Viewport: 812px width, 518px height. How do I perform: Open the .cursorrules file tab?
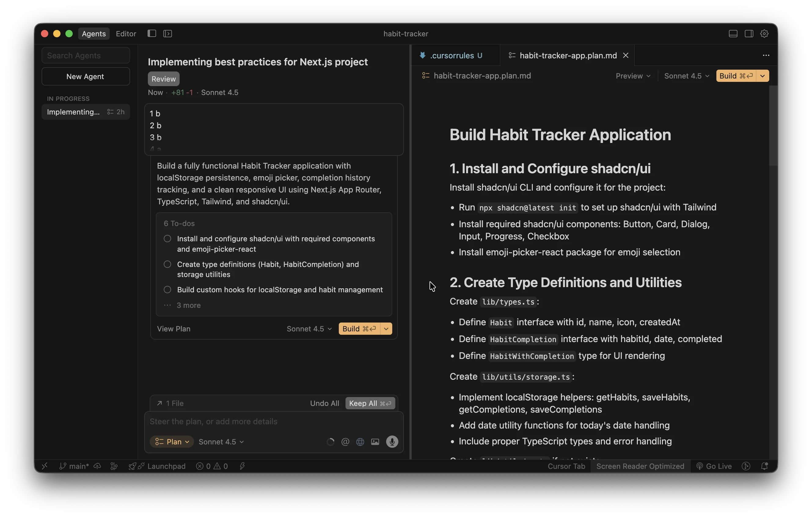click(x=452, y=55)
